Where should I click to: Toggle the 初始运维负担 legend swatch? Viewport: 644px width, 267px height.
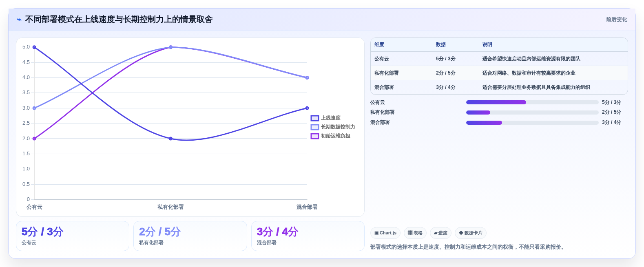point(315,136)
